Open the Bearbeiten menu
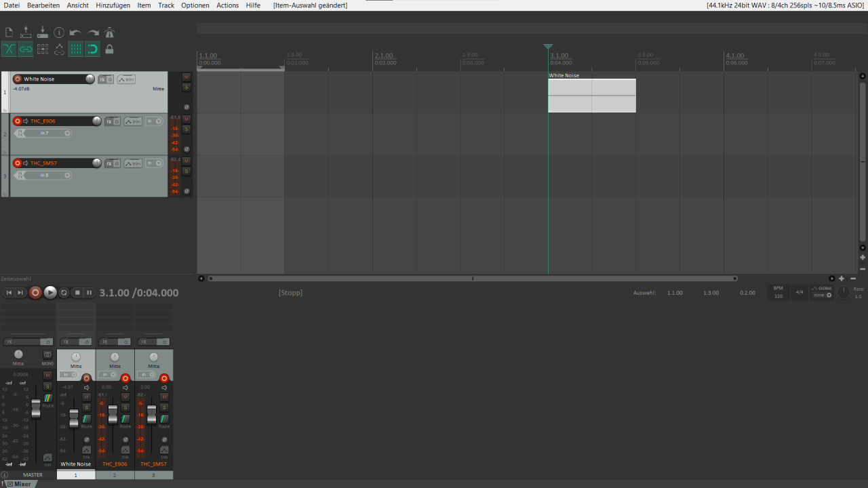Screen dimensions: 868x488 pyautogui.click(x=43, y=5)
